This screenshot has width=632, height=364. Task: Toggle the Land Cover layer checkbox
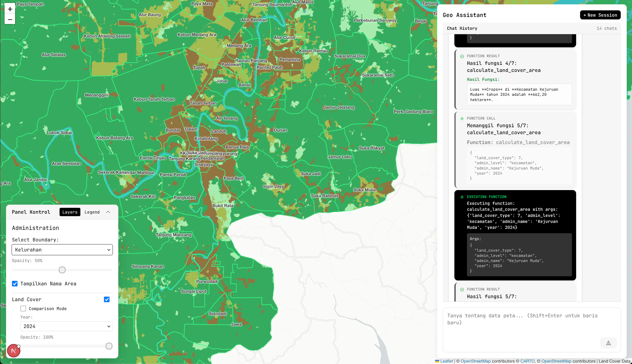click(x=107, y=299)
